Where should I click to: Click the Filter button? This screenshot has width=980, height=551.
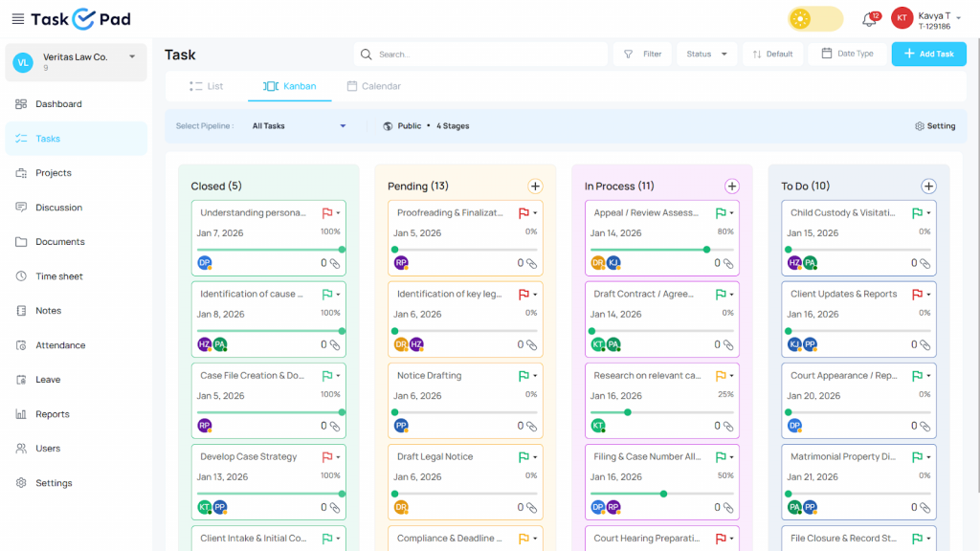coord(643,55)
